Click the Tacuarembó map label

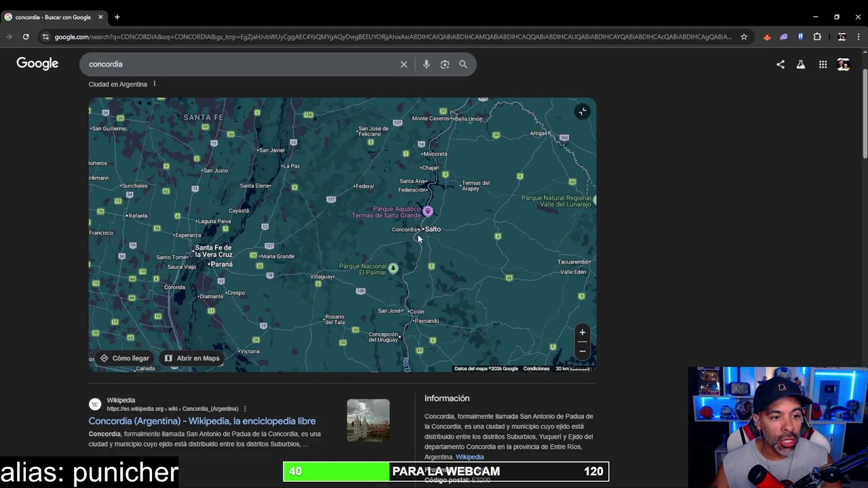574,262
